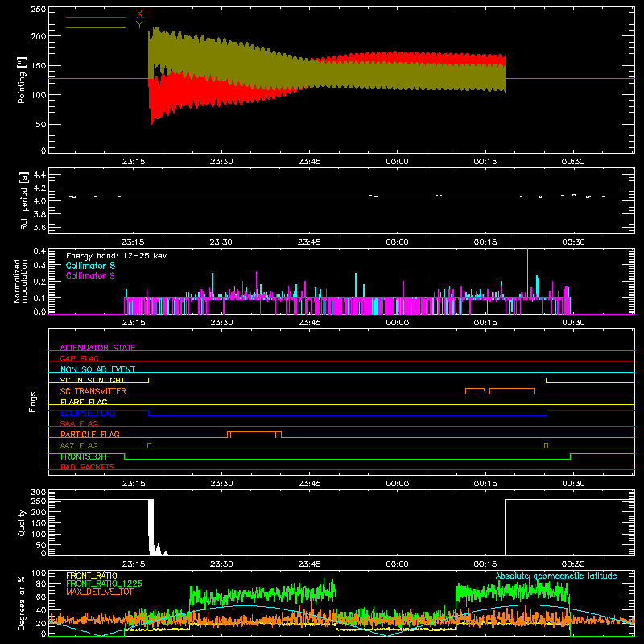Click the 23:15 tick under the pointing plot
This screenshot has width=644, height=644.
[x=134, y=162]
